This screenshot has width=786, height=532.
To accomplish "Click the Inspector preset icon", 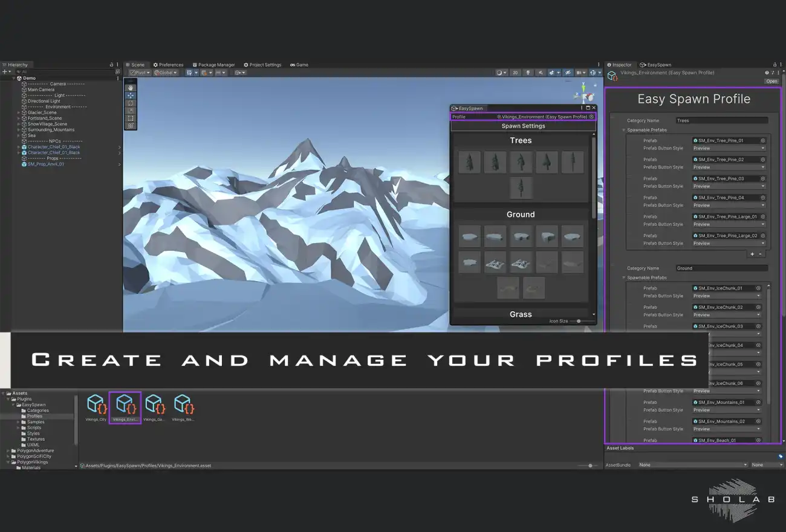I will pyautogui.click(x=773, y=73).
